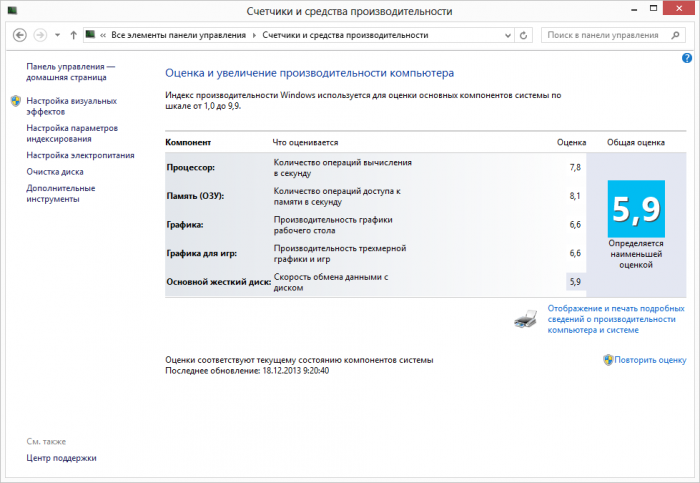700x483 pixels.
Task: Open Настройка параметров индексирования
Action: click(72, 133)
